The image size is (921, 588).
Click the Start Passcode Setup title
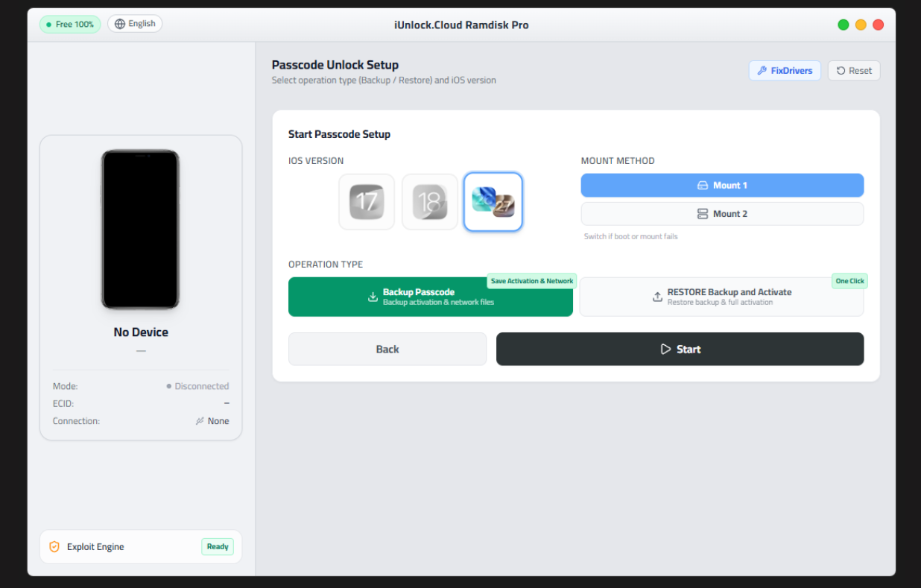tap(339, 134)
